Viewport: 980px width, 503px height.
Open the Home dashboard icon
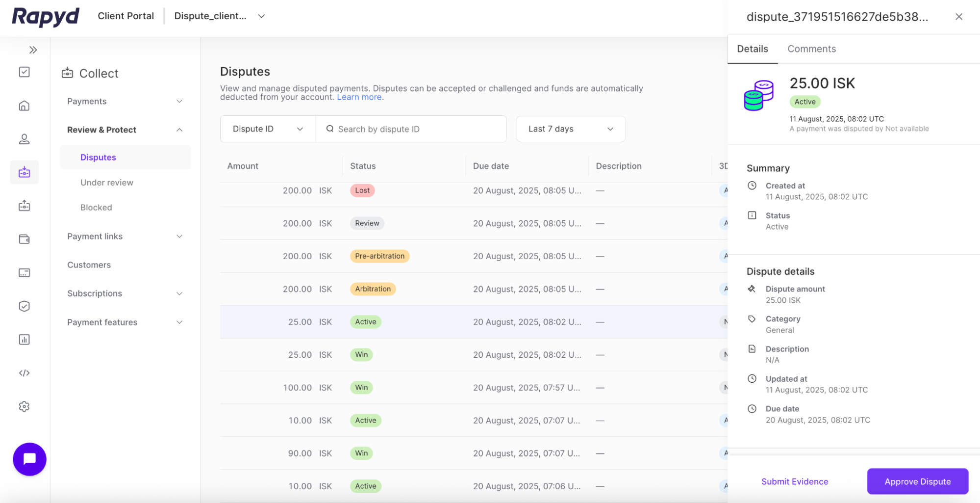click(24, 106)
